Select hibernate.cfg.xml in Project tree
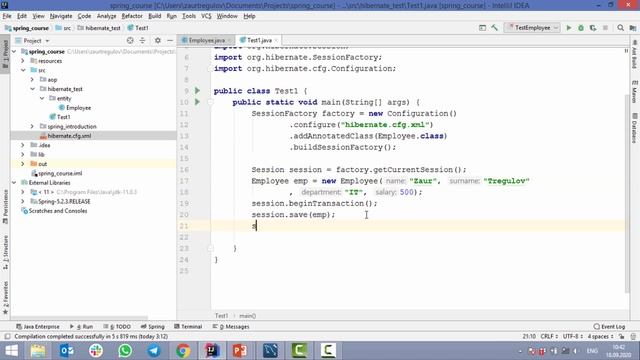The height and width of the screenshot is (360, 640). click(65, 136)
